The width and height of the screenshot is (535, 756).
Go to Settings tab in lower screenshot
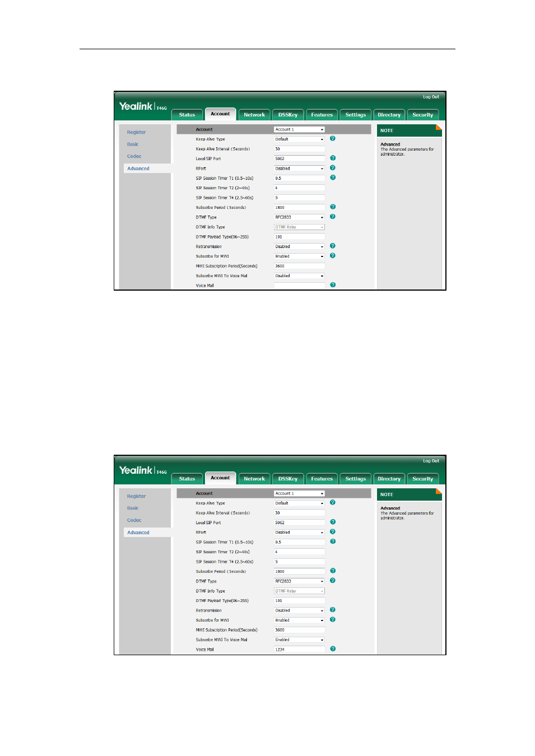pyautogui.click(x=355, y=479)
